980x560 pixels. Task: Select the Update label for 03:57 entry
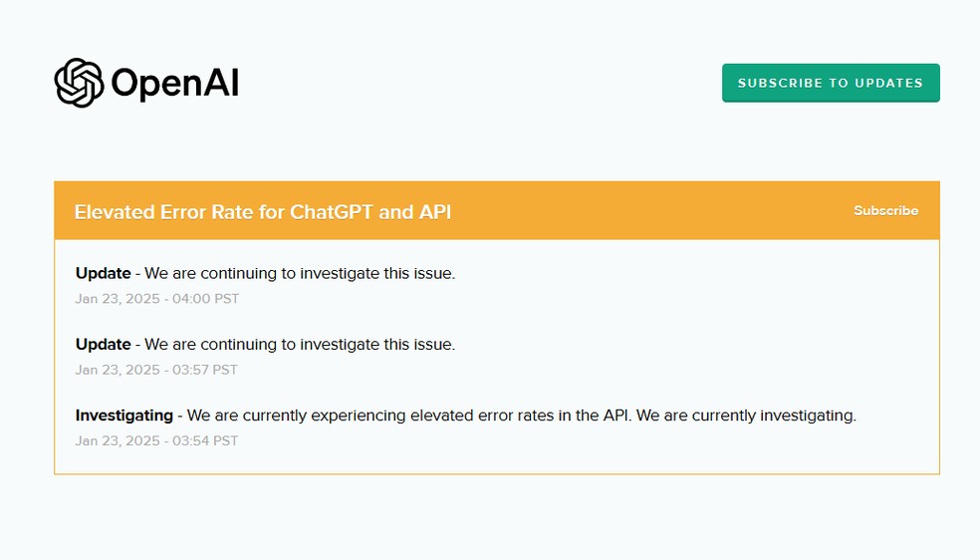click(104, 345)
